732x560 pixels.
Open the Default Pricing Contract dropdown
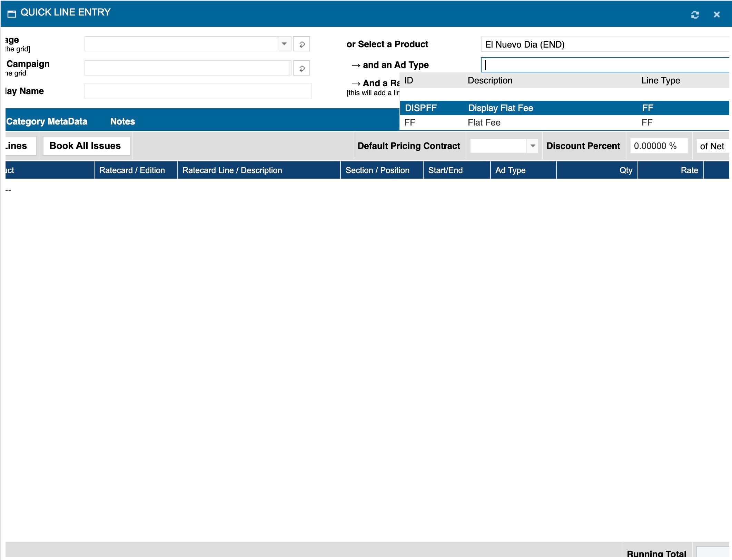click(533, 146)
